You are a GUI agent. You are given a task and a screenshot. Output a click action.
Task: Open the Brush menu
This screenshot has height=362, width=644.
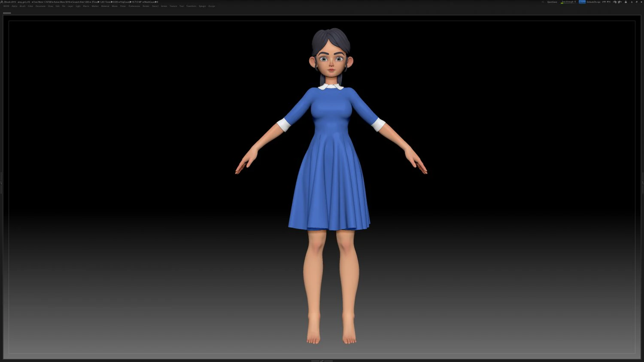click(x=22, y=6)
